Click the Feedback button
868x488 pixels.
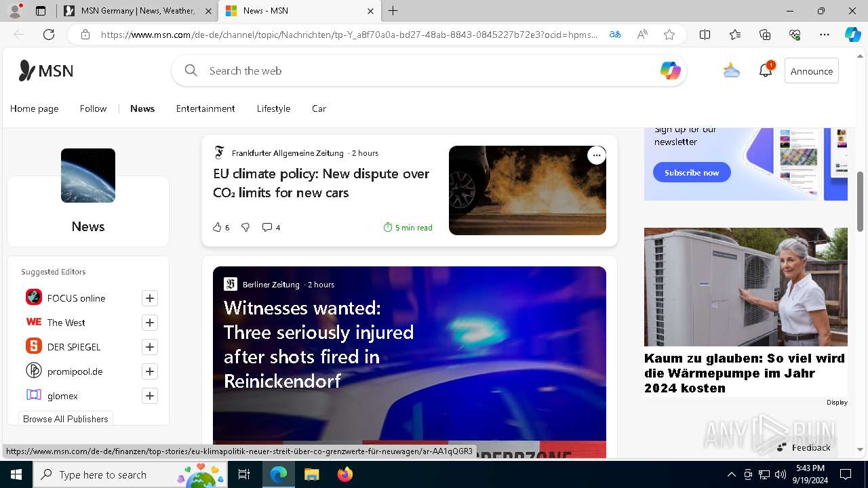[804, 447]
